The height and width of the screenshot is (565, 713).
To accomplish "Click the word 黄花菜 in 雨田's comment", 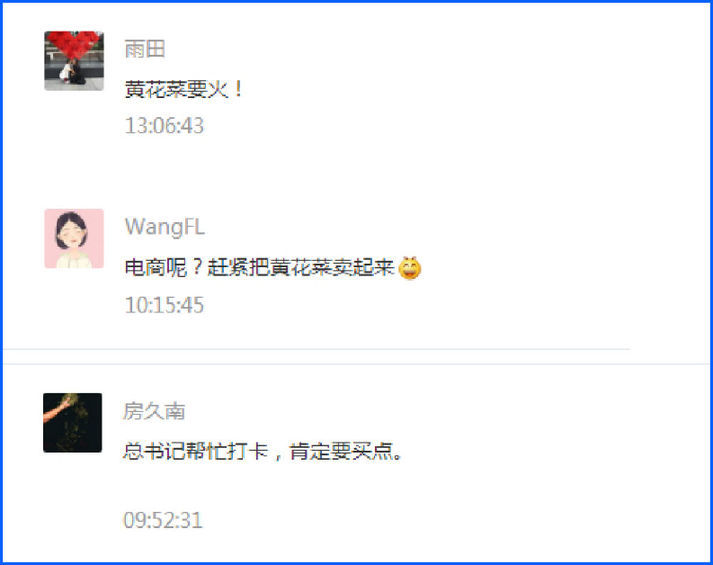I will 155,89.
